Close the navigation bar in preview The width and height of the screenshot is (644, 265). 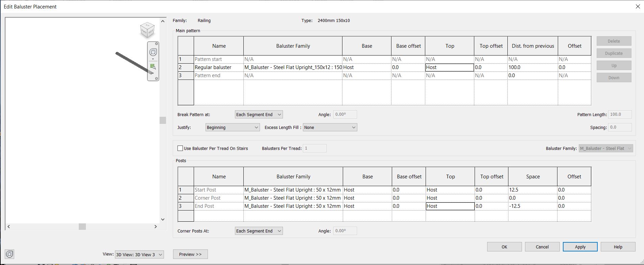[x=157, y=44]
